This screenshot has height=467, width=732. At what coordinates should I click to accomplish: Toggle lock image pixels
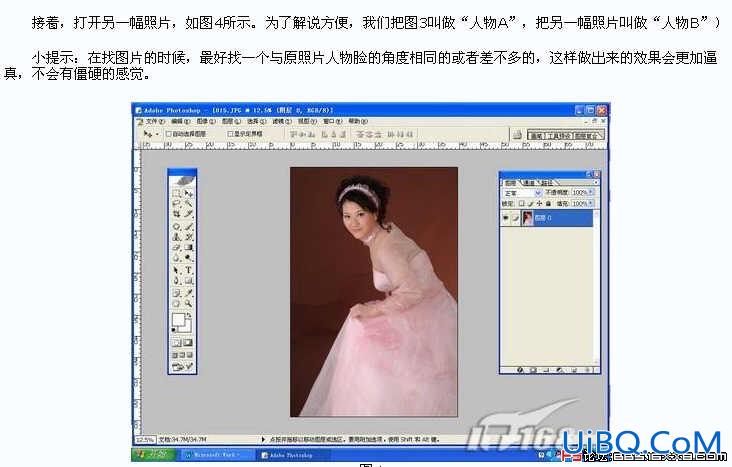coord(531,204)
